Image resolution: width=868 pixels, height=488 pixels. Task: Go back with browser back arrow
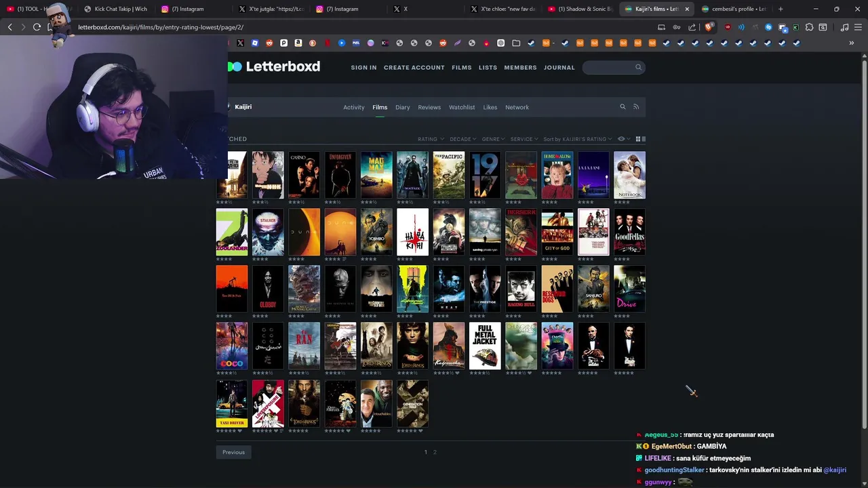9,27
